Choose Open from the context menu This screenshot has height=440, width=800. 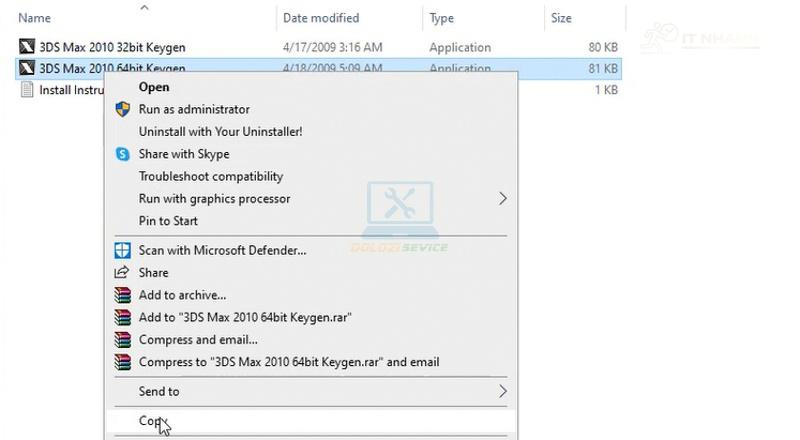click(x=154, y=87)
